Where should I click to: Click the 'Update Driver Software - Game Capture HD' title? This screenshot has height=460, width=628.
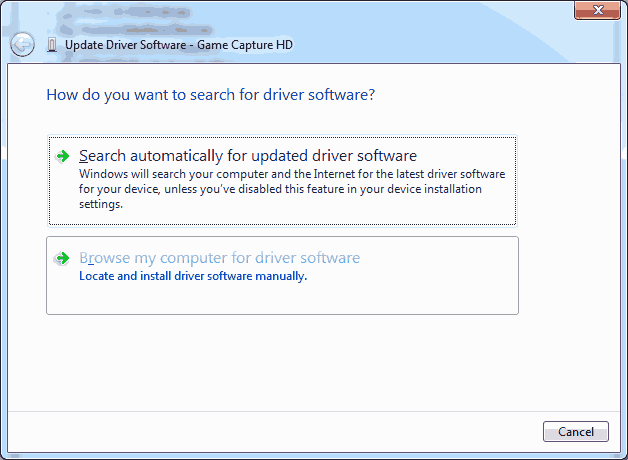tap(179, 45)
